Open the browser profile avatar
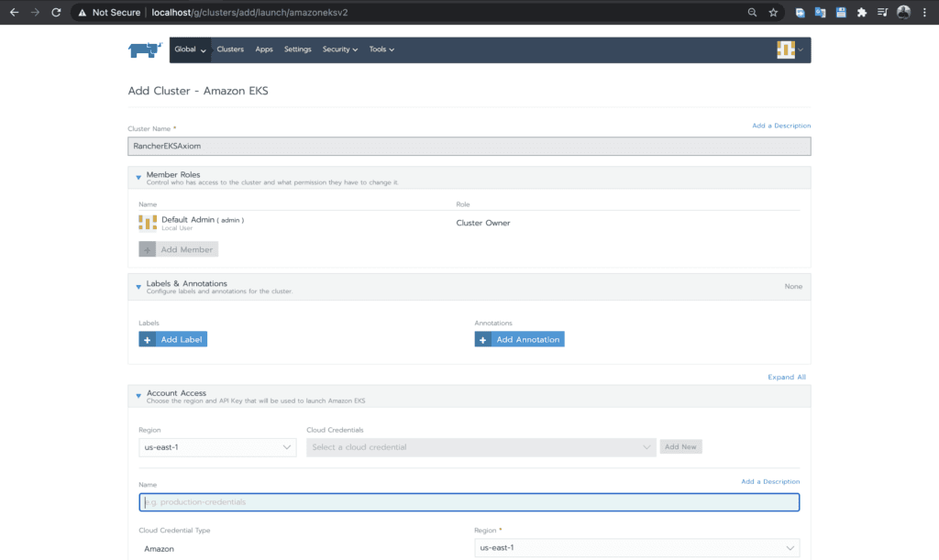Viewport: 939px width, 560px height. 903,12
